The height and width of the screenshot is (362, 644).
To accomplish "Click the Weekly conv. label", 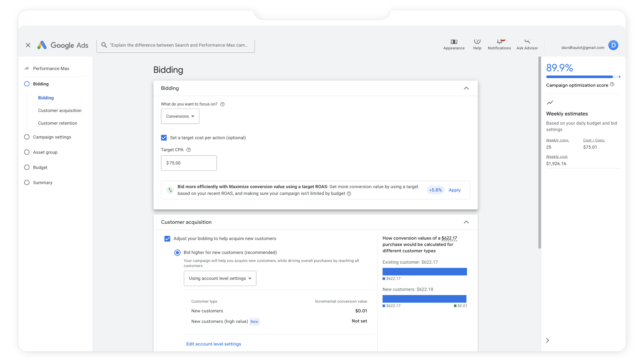I will point(557,140).
